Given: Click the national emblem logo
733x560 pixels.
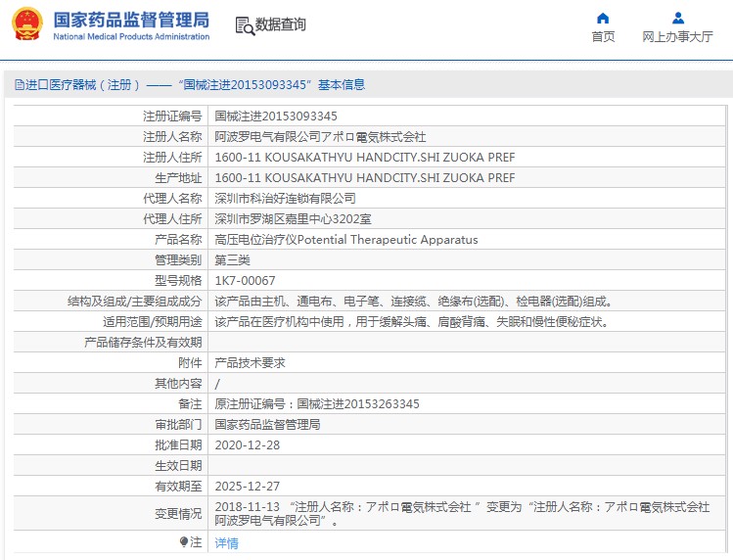Looking at the screenshot, I should (27, 23).
